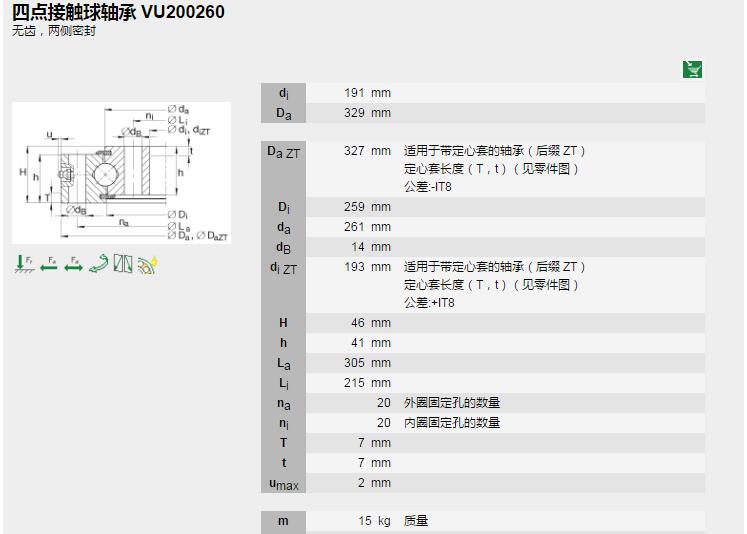The image size is (747, 534).
Task: Click the green shopping cart icon
Action: 692,70
